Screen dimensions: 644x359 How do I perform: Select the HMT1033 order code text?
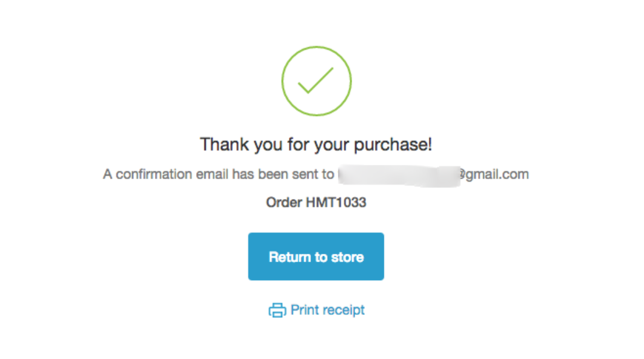click(336, 202)
